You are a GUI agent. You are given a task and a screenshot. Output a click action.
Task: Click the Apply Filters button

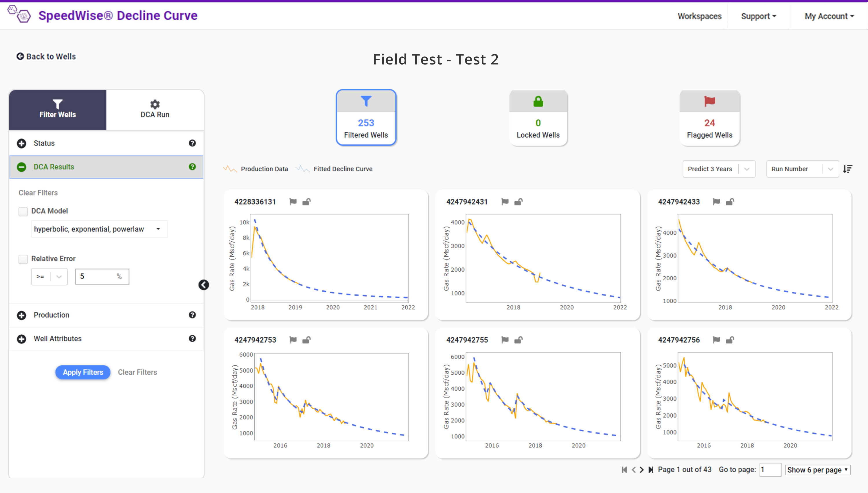pyautogui.click(x=83, y=371)
